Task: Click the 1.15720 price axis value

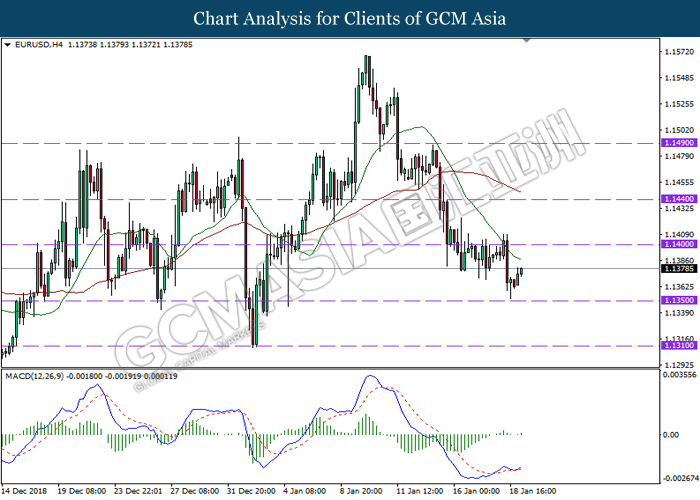Action: tap(679, 52)
